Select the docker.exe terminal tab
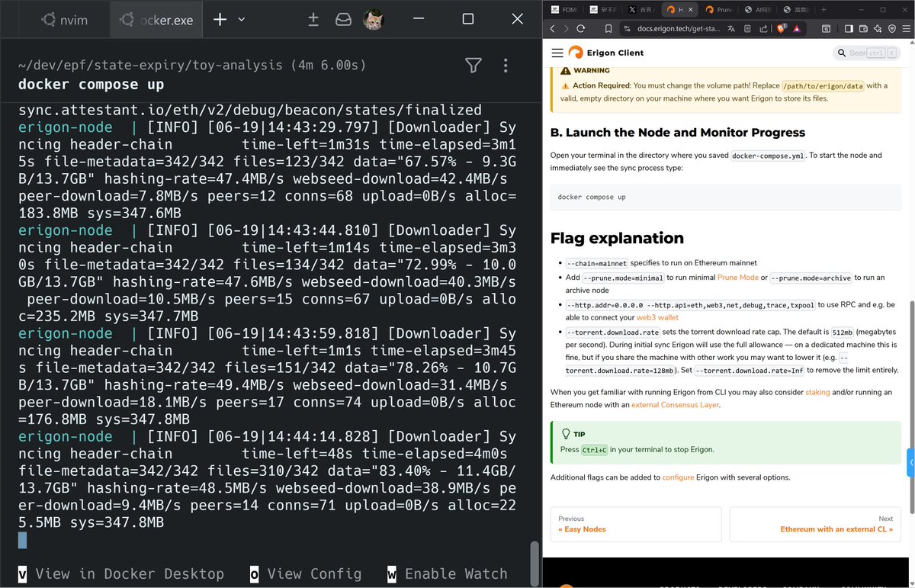This screenshot has height=588, width=915. (x=158, y=20)
